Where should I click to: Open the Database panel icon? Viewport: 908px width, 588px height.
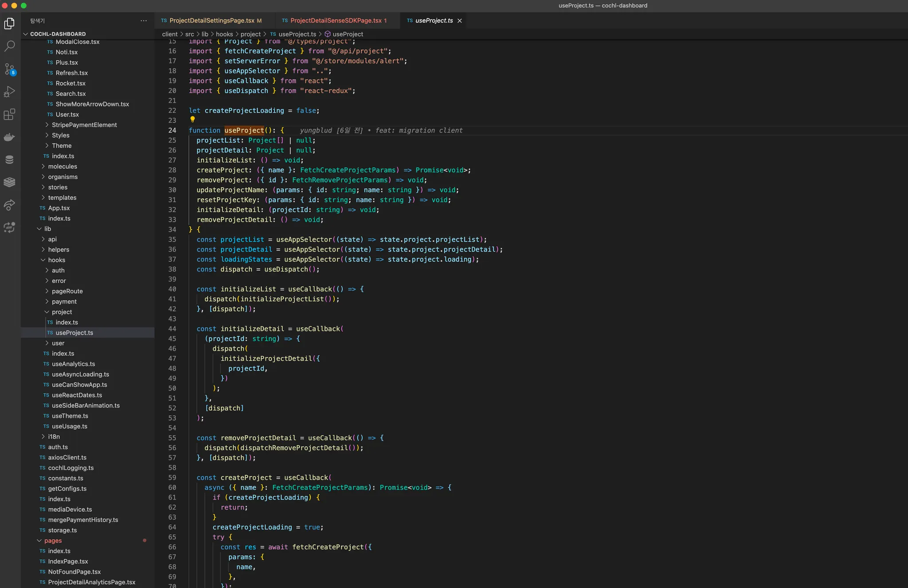point(9,160)
